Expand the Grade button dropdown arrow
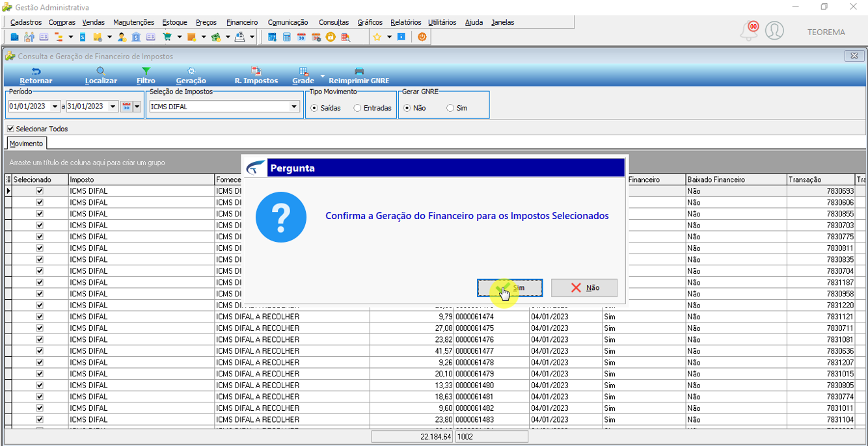This screenshot has height=446, width=868. (322, 76)
